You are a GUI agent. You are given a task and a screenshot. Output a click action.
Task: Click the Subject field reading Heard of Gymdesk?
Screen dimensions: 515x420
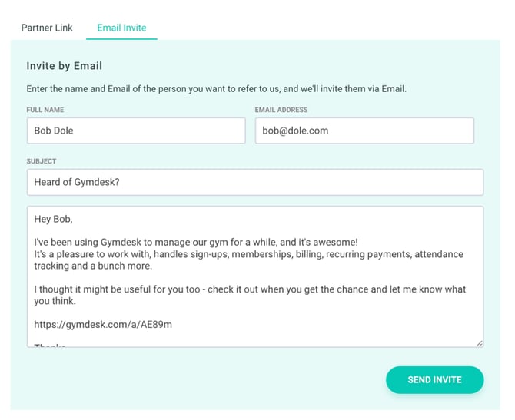[x=254, y=182]
